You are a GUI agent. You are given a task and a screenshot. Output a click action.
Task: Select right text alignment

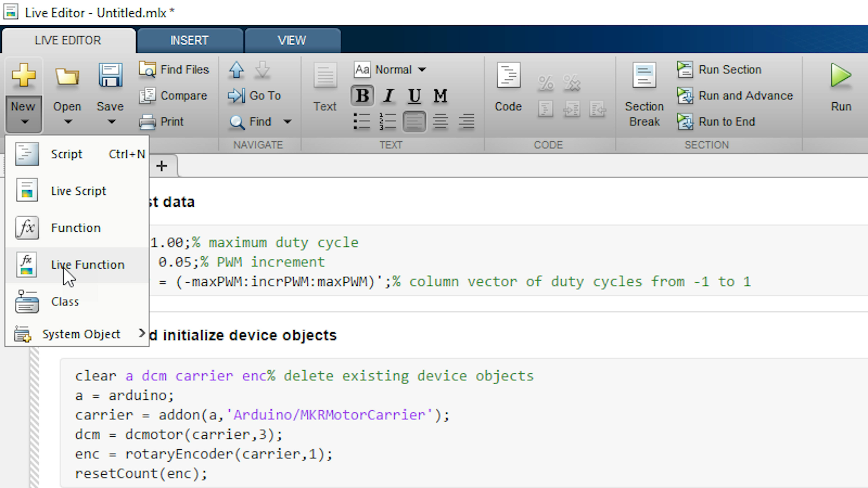[466, 121]
